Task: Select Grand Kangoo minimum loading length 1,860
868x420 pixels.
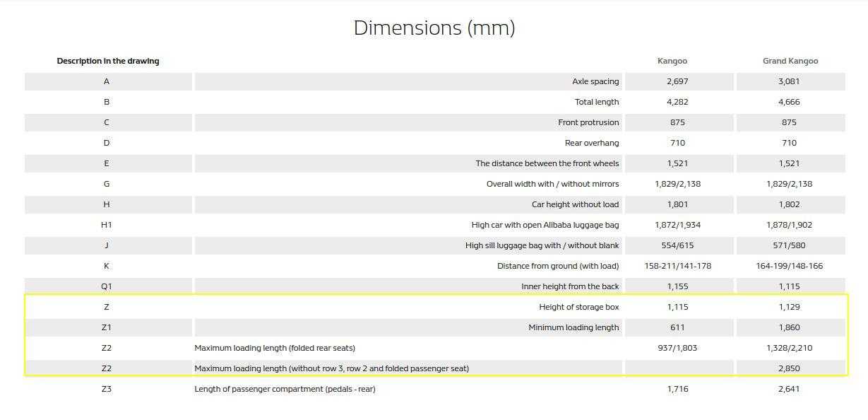Action: tap(789, 327)
